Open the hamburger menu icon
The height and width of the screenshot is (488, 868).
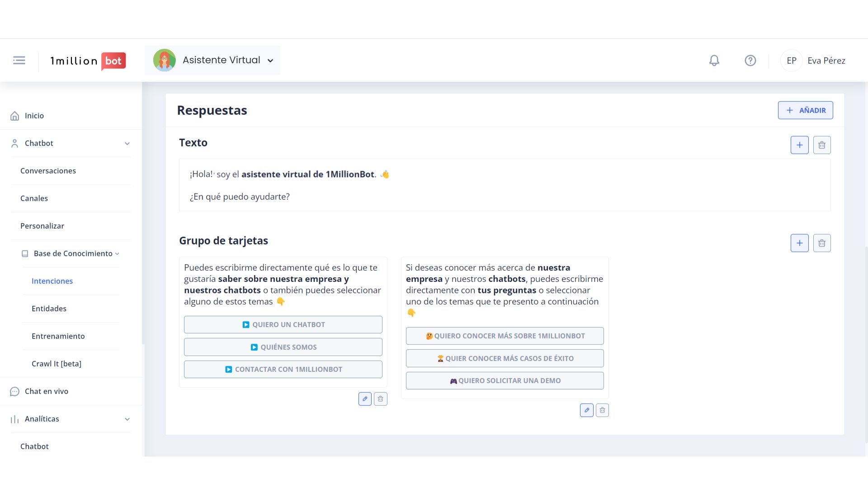(x=19, y=60)
